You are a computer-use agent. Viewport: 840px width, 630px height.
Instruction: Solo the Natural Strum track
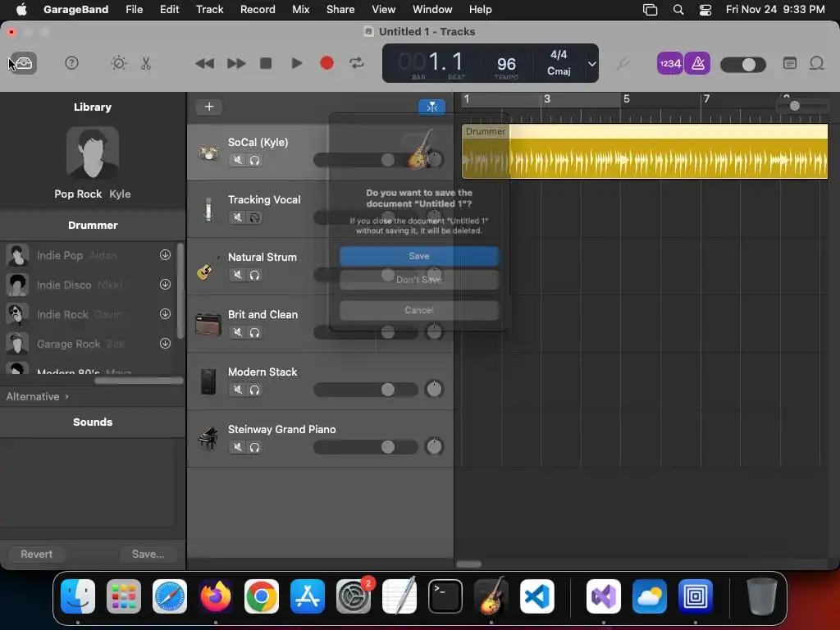tap(254, 275)
